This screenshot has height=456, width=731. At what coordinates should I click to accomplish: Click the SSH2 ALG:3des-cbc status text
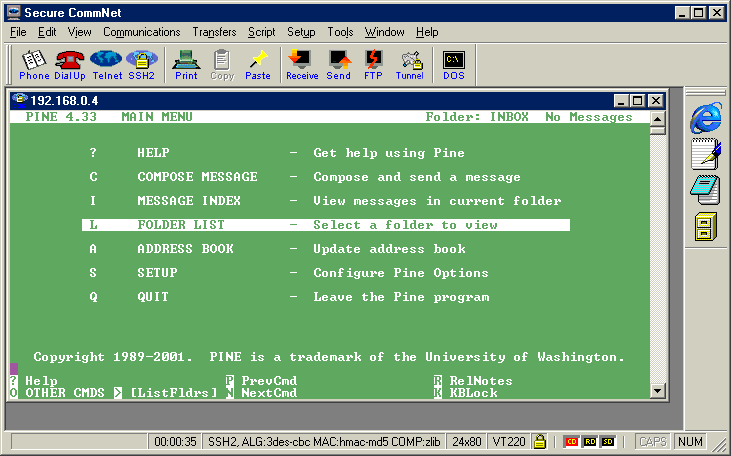(324, 441)
